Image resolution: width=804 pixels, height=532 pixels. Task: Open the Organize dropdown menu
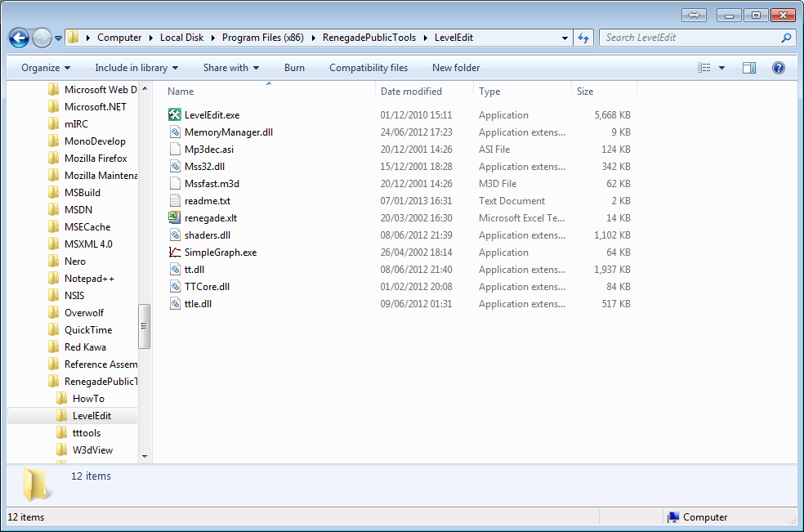pos(46,68)
